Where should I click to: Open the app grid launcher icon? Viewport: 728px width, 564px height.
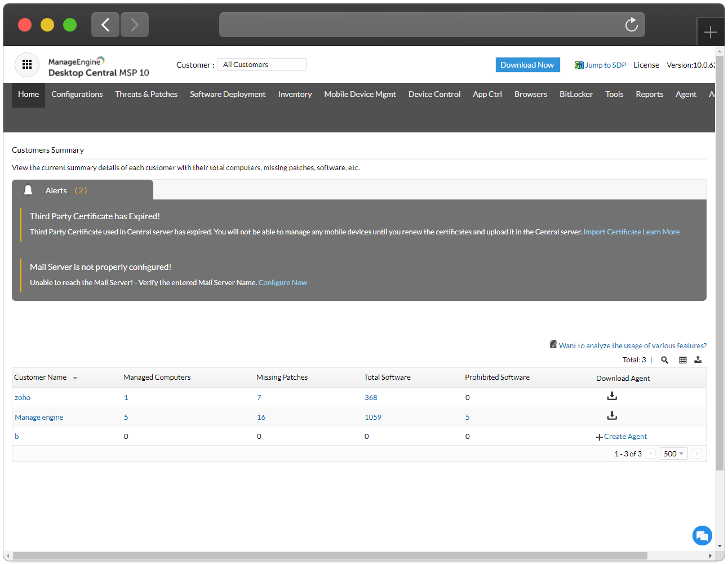tap(27, 65)
